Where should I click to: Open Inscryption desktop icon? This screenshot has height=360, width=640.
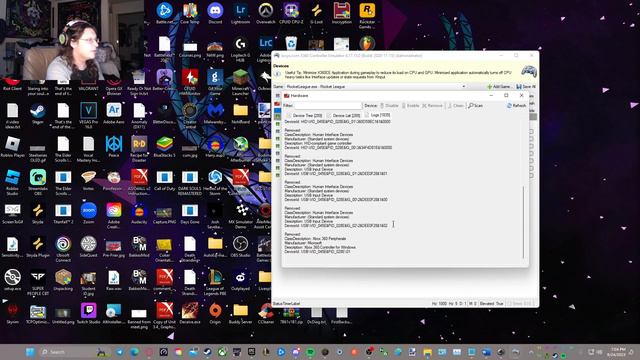click(x=342, y=13)
